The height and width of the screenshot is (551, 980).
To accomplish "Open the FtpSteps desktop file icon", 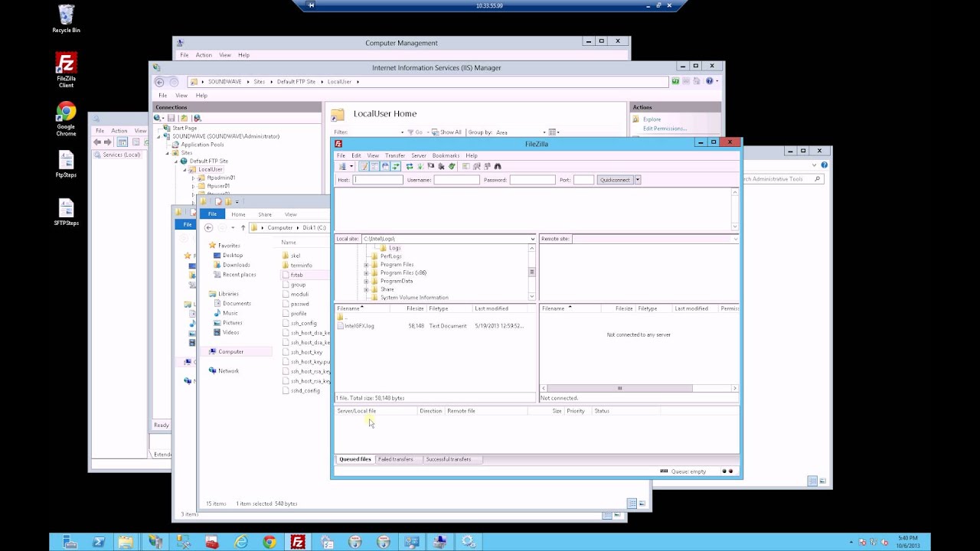I will pos(66,164).
